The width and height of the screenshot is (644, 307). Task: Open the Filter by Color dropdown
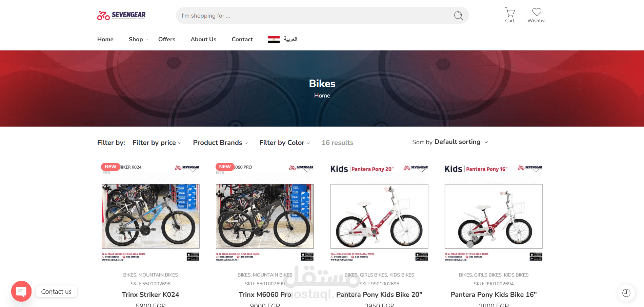click(x=284, y=143)
